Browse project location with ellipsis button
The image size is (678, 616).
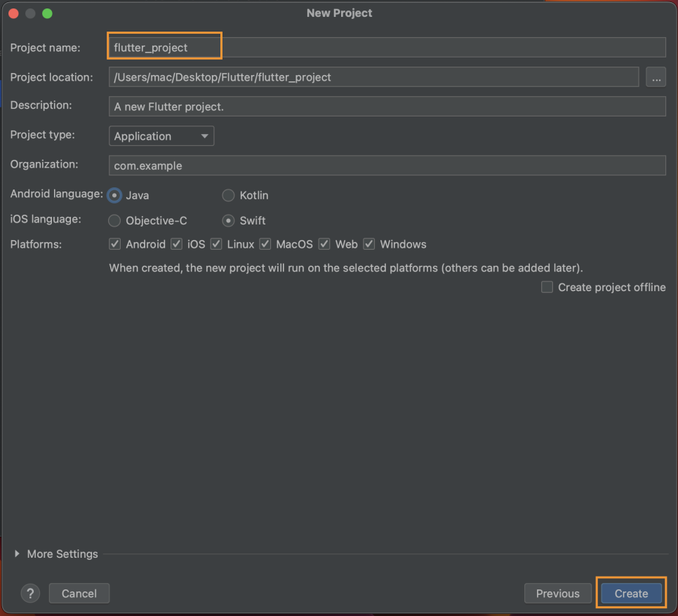click(656, 77)
